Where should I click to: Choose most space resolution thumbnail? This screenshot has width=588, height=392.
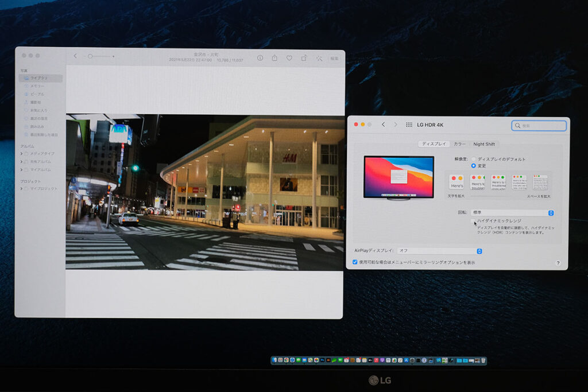540,182
